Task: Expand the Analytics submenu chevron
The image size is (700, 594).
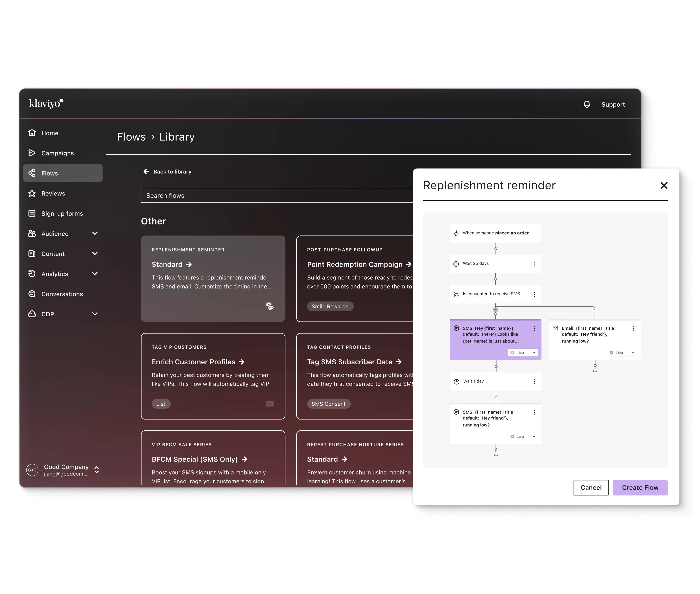Action: [95, 274]
